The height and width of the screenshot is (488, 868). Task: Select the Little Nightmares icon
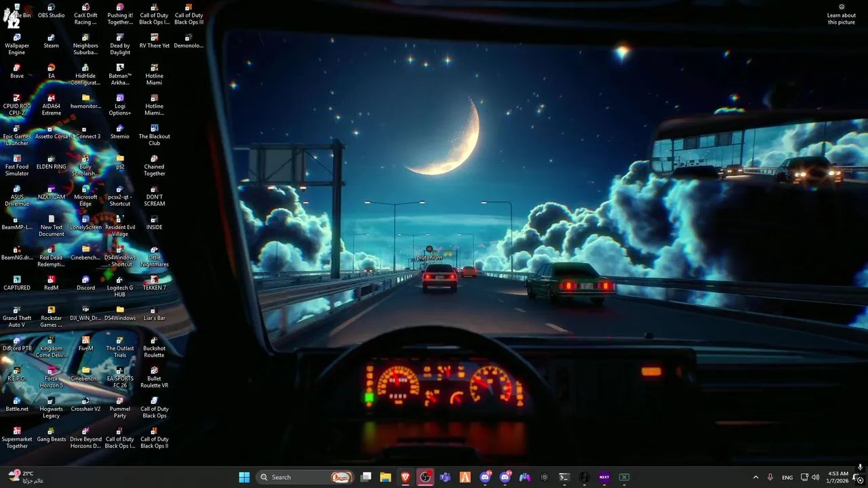tap(154, 257)
